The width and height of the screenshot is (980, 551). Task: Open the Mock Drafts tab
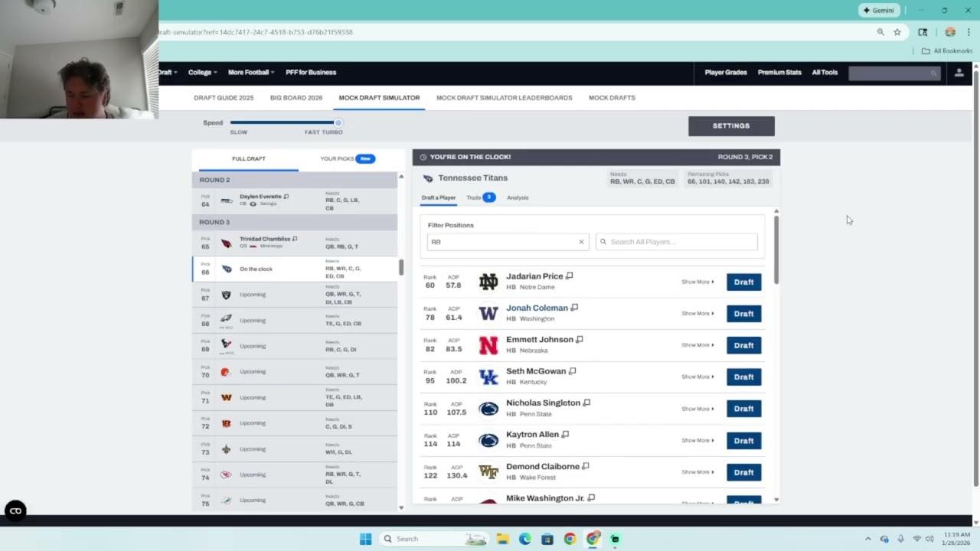tap(612, 98)
